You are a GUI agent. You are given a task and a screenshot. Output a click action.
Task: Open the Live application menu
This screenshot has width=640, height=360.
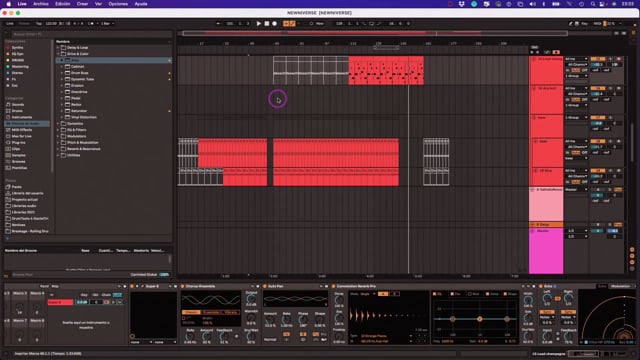(x=22, y=4)
